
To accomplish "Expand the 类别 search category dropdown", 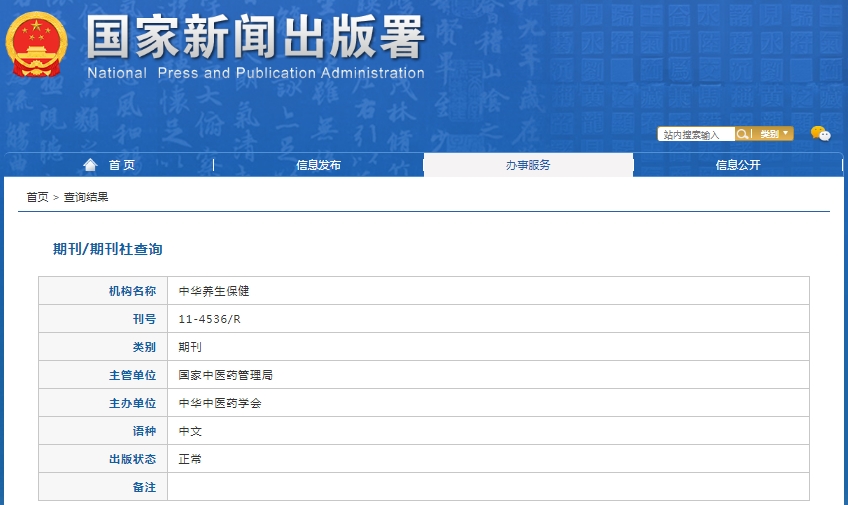I will pos(774,134).
